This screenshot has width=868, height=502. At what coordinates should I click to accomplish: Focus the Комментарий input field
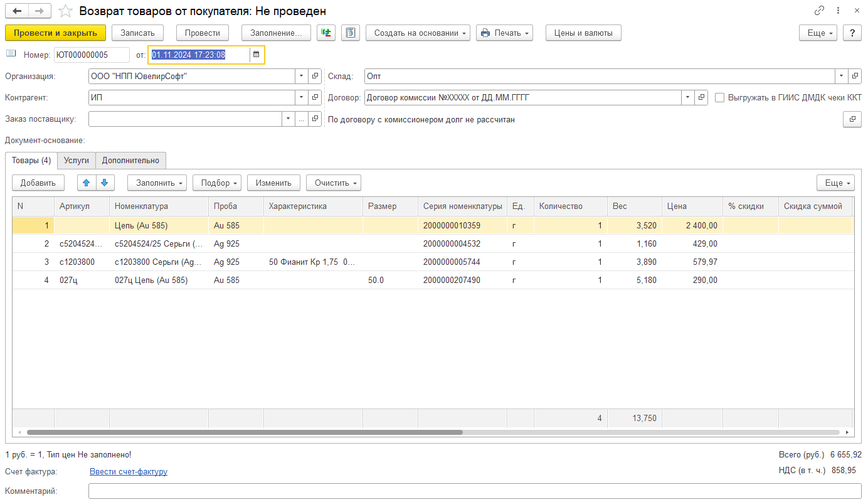coord(475,491)
